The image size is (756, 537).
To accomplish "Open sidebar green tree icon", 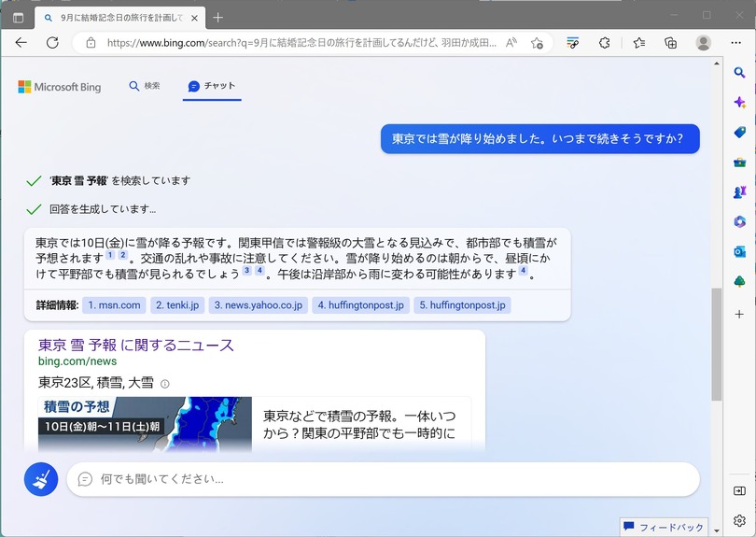I will click(739, 281).
